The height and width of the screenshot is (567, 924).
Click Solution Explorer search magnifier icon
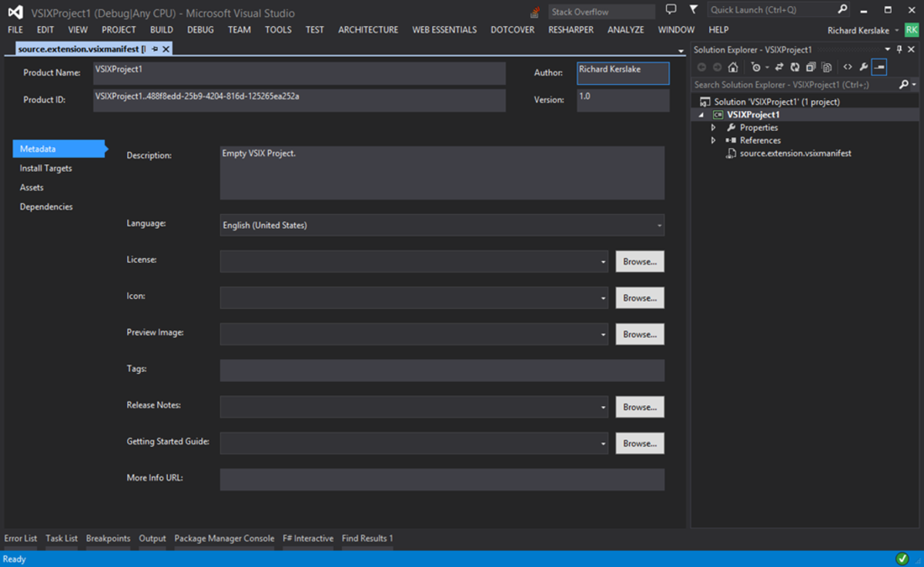(903, 85)
